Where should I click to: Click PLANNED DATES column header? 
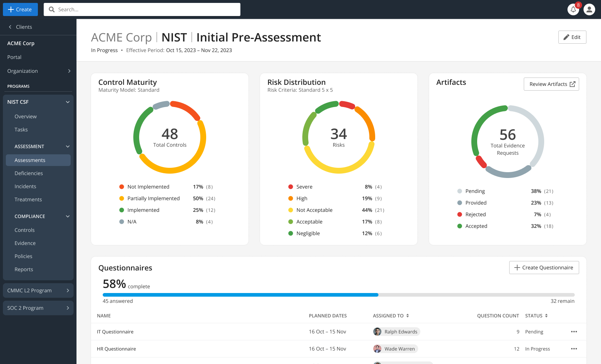tap(328, 316)
